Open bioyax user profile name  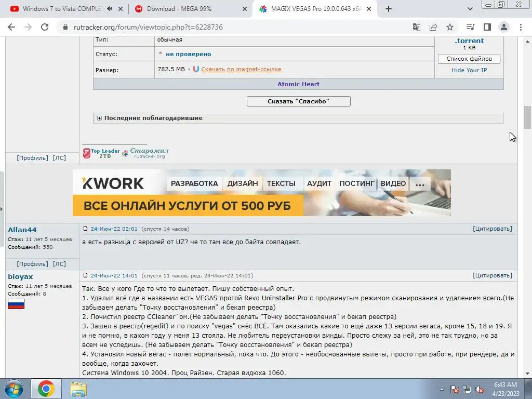(x=20, y=276)
